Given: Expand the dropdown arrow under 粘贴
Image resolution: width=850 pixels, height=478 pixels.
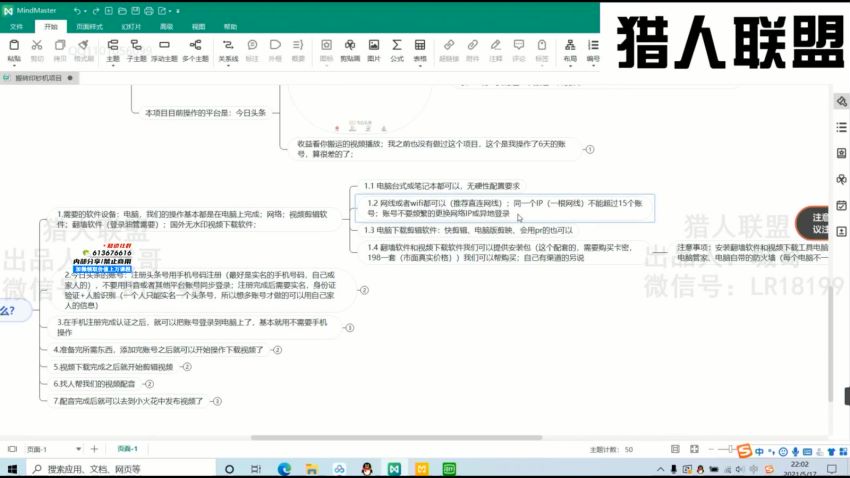Looking at the screenshot, I should coord(14,65).
